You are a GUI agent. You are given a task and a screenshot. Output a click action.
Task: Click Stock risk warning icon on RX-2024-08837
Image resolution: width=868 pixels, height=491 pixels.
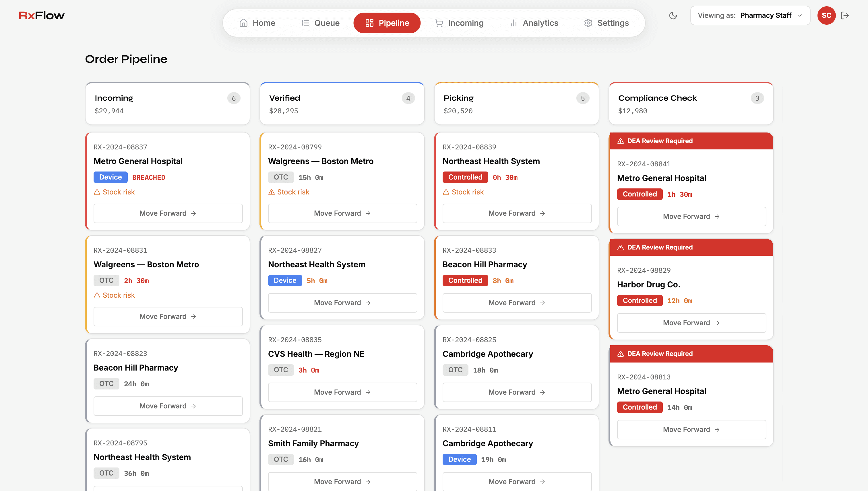click(97, 192)
